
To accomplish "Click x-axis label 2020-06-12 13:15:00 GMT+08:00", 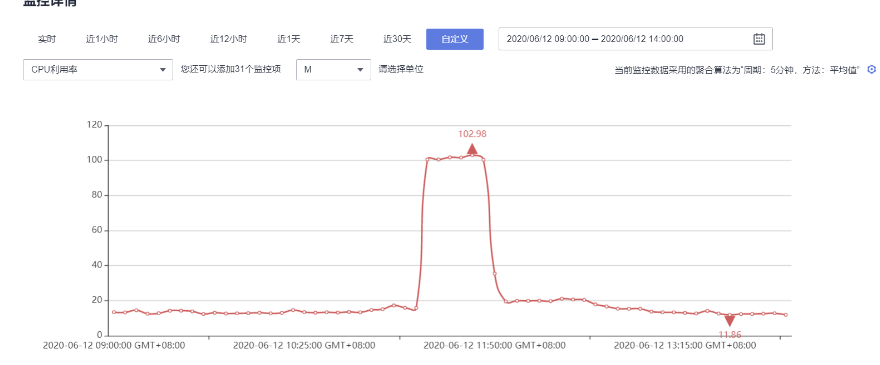I will (685, 345).
